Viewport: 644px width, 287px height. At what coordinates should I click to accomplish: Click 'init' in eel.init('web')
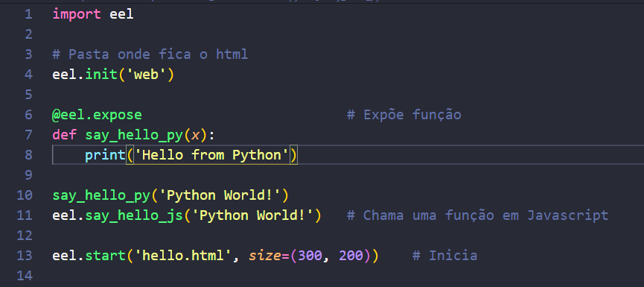pos(101,75)
